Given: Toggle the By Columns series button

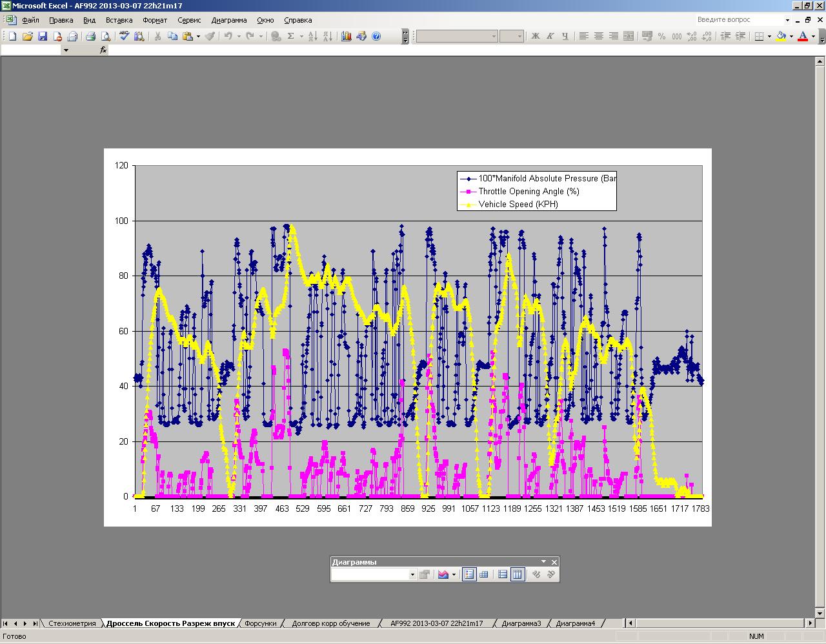Looking at the screenshot, I should (x=517, y=574).
